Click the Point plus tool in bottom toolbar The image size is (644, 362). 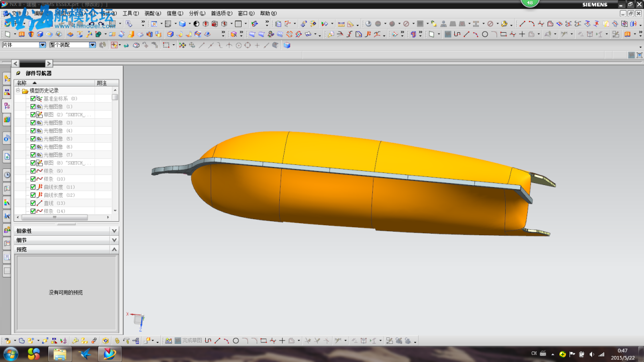click(282, 340)
